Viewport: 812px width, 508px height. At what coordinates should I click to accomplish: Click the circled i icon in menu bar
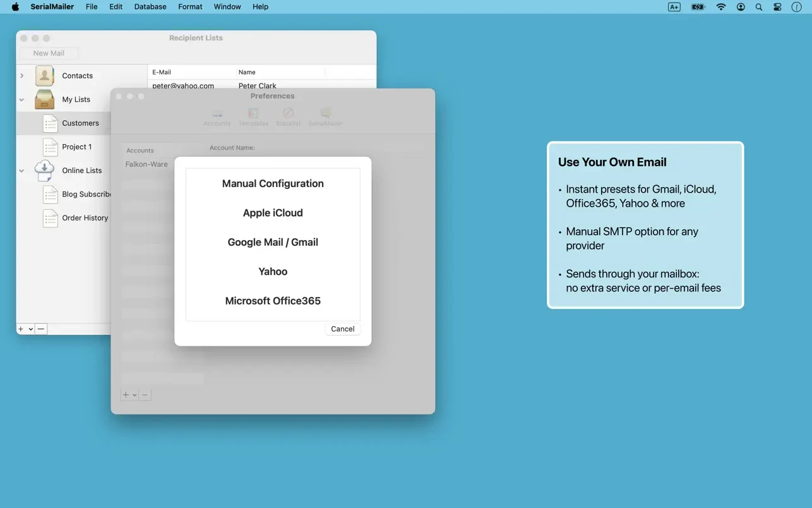[797, 7]
